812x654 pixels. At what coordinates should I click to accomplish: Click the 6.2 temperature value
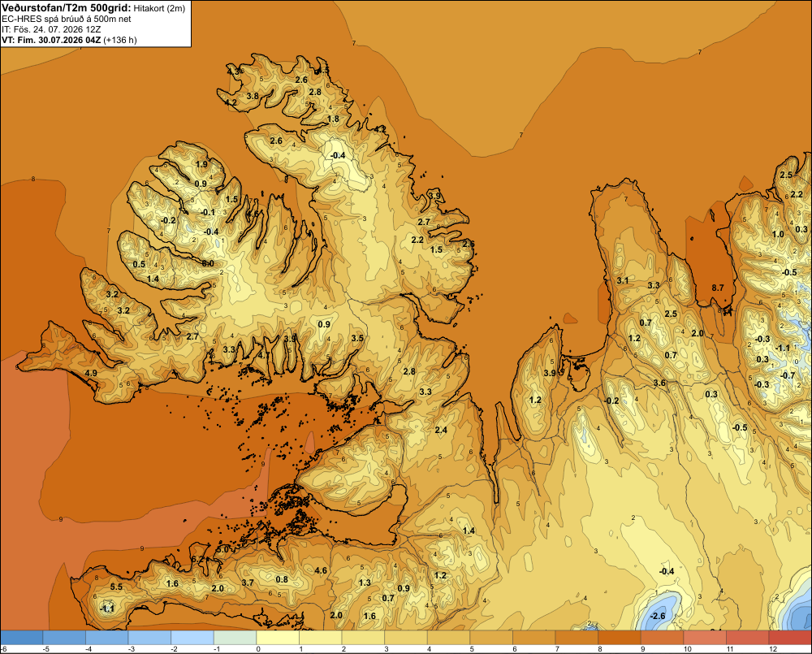click(x=197, y=559)
